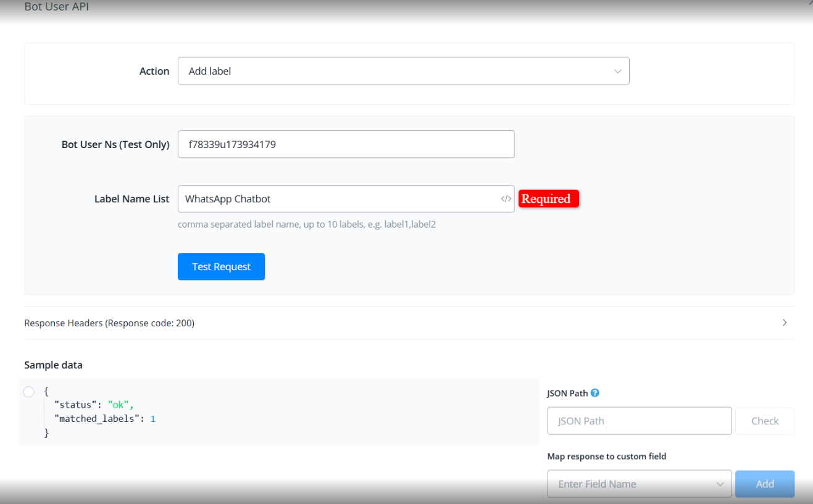Click the Check button beside JSON Path

tap(764, 421)
